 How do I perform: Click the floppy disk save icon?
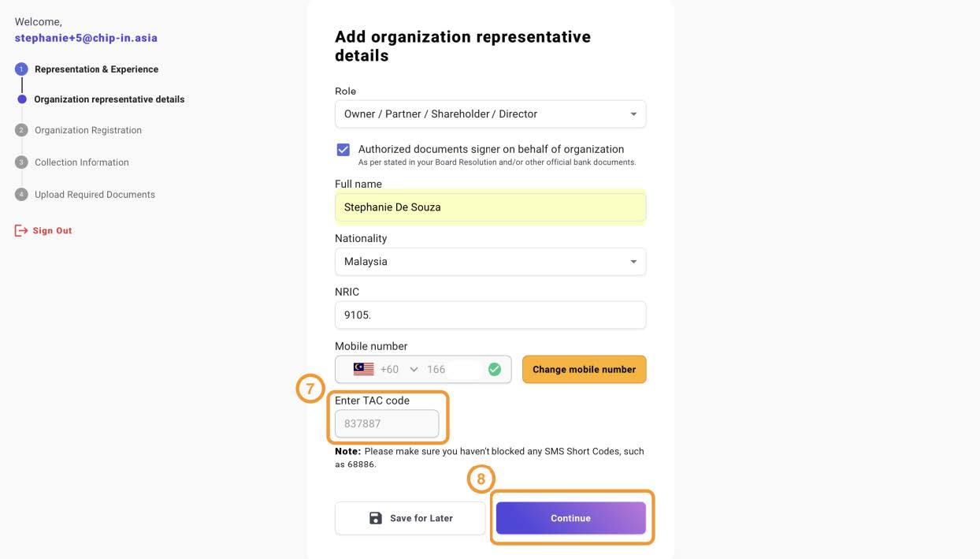click(376, 518)
